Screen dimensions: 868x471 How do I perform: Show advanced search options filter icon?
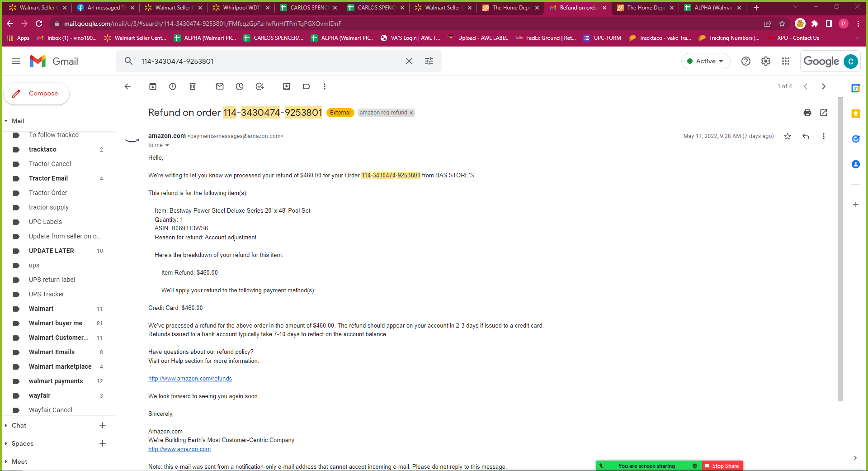click(x=429, y=61)
